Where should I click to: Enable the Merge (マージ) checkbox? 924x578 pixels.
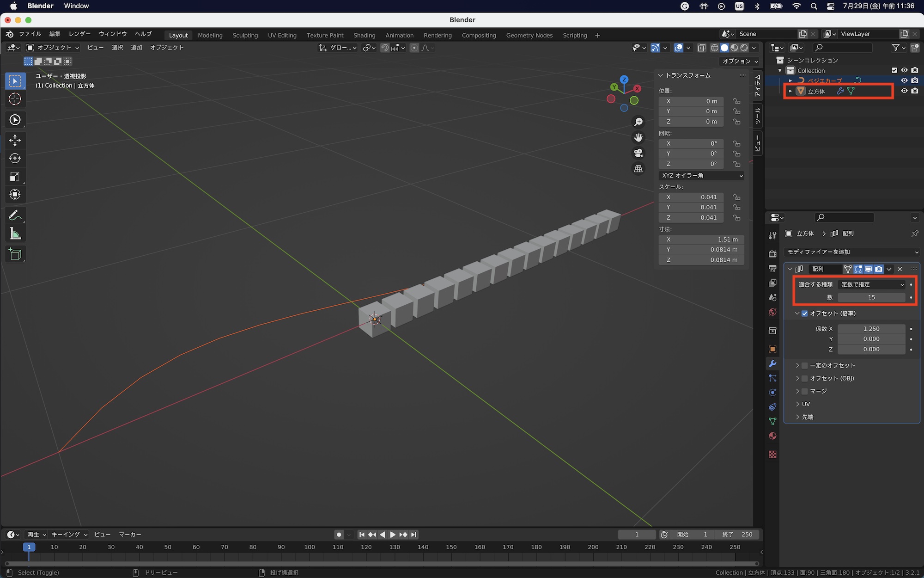pos(805,391)
